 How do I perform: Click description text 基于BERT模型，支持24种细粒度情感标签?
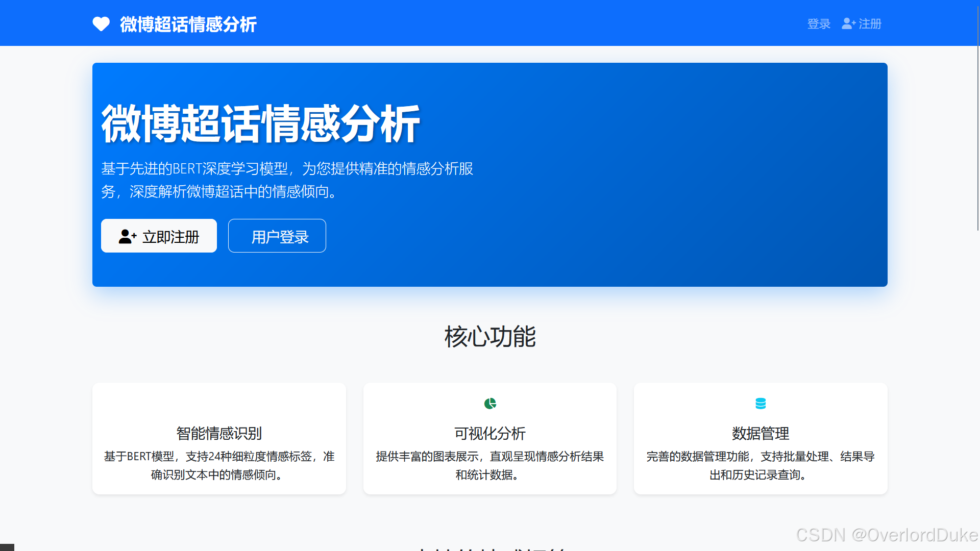point(219,465)
